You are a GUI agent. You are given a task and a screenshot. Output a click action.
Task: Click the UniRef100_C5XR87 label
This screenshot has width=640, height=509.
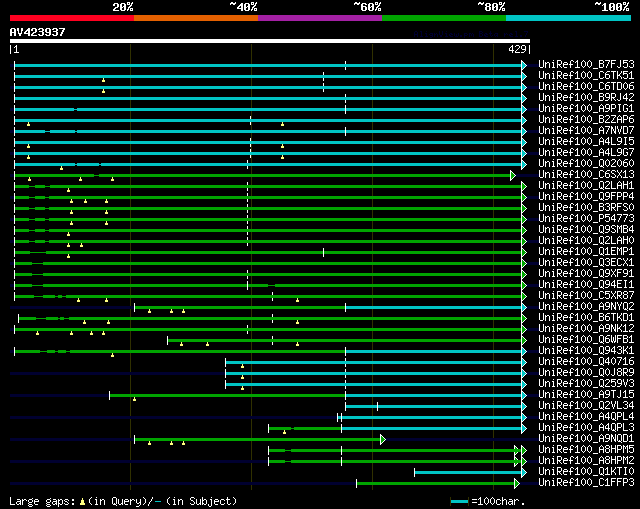point(586,296)
